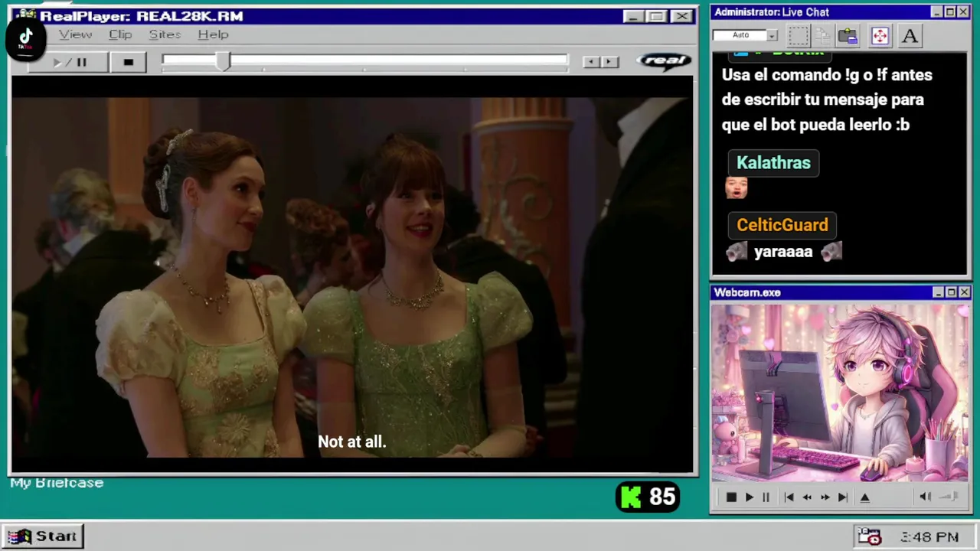
Task: Click skip to previous track in Webcam.exe
Action: coord(789,497)
